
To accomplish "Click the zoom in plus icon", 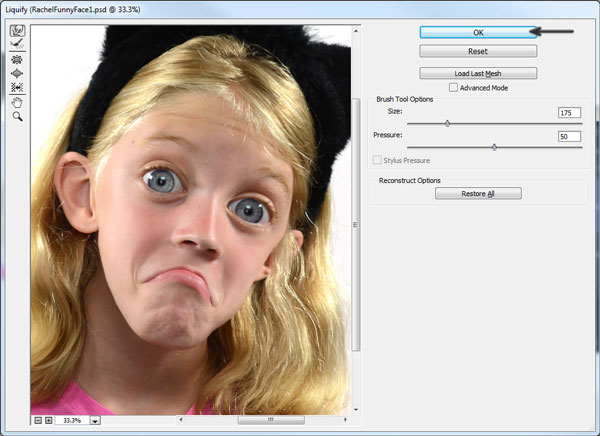I will pyautogui.click(x=49, y=420).
